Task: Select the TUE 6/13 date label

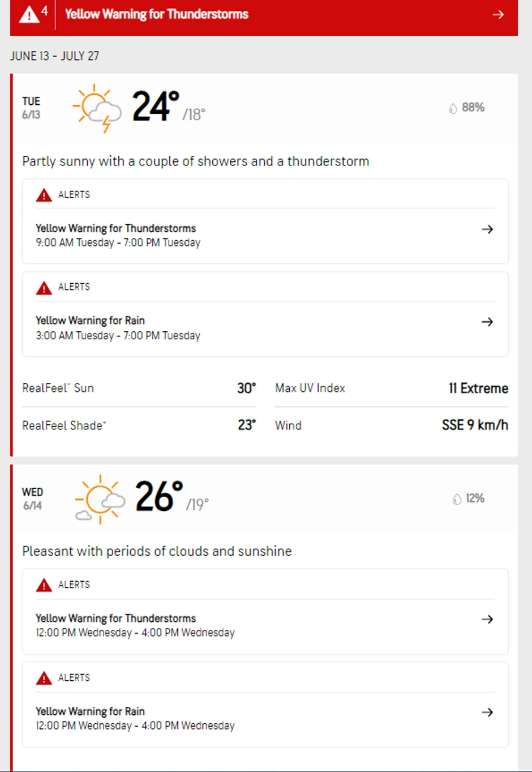Action: [31, 108]
